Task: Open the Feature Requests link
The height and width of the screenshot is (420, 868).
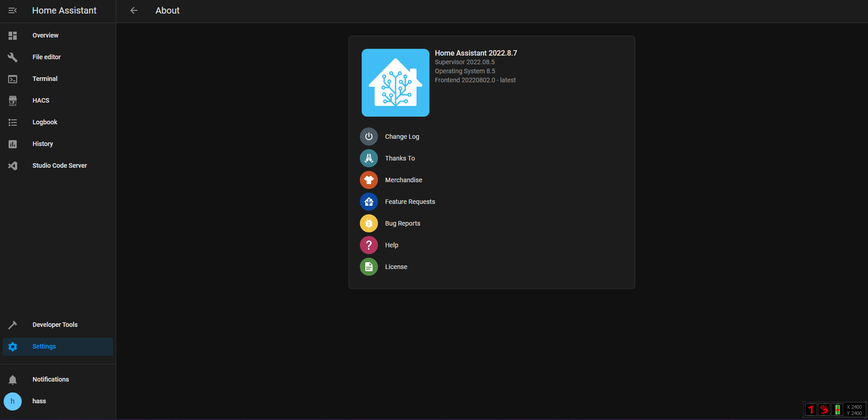Action: coord(410,202)
